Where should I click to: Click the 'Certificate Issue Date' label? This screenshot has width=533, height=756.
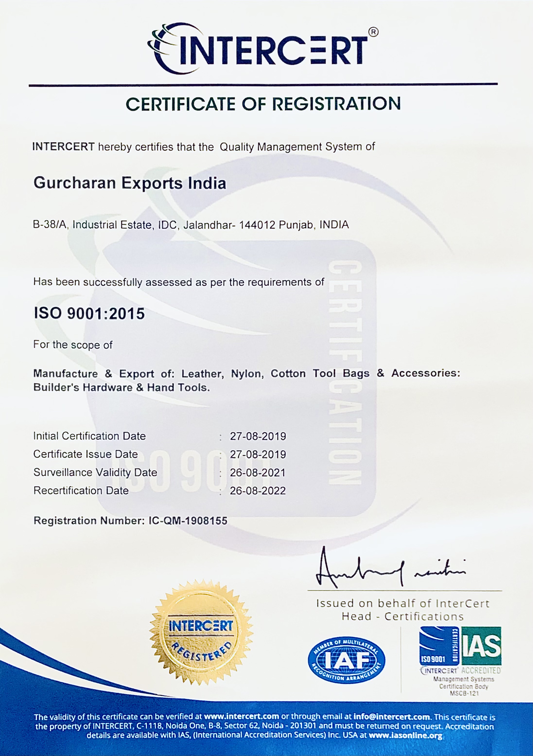coord(85,454)
